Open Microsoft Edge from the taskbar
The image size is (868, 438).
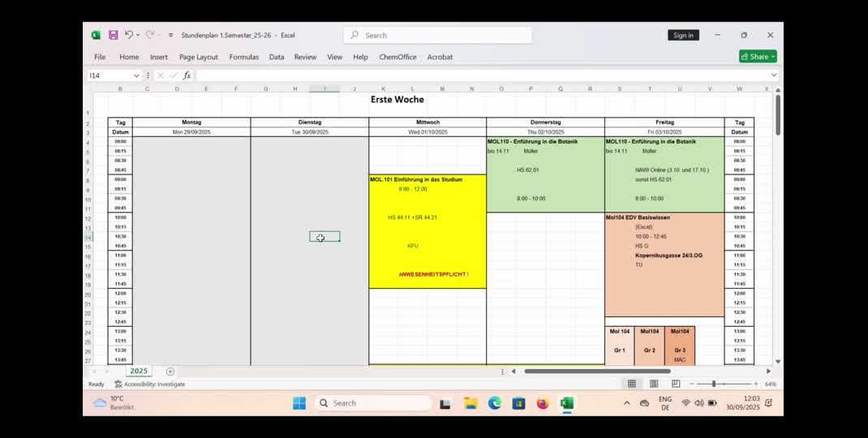pyautogui.click(x=494, y=403)
